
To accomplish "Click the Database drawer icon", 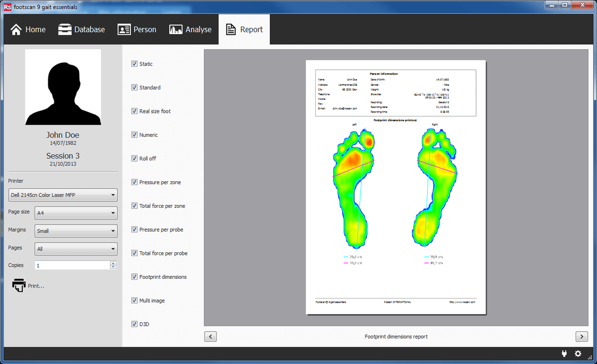I will pyautogui.click(x=65, y=29).
